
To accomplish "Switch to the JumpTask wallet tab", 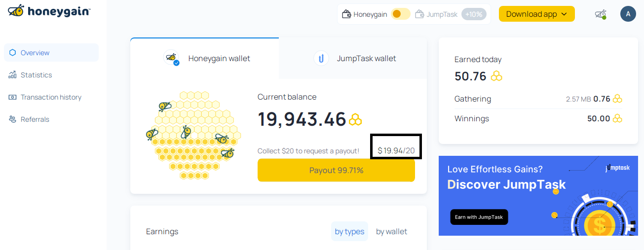I will pyautogui.click(x=353, y=58).
